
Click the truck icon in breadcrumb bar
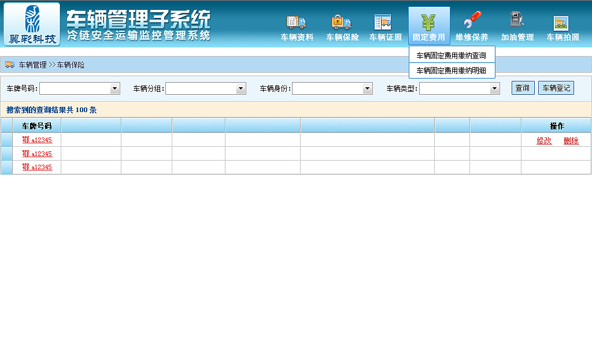coord(10,65)
